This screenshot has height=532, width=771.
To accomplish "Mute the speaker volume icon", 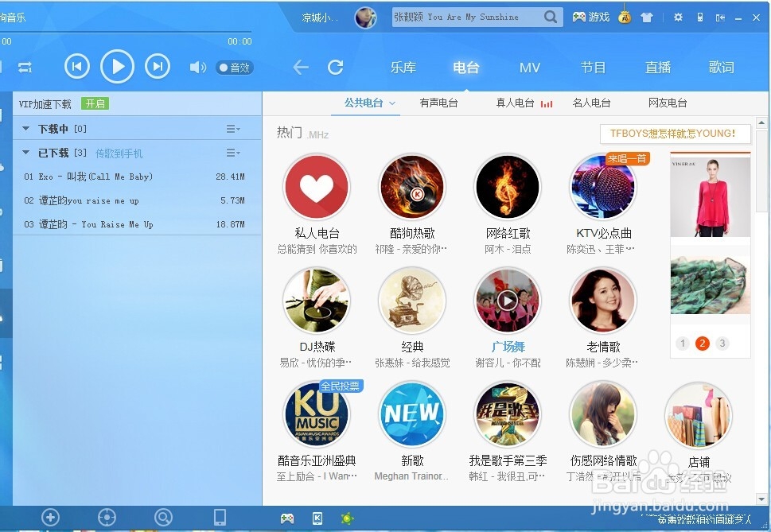I will 197,67.
